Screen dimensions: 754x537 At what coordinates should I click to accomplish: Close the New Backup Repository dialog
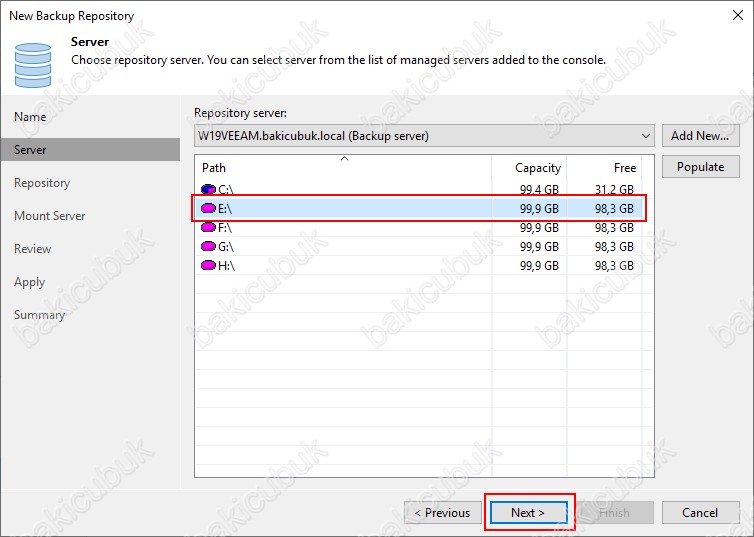[x=738, y=15]
